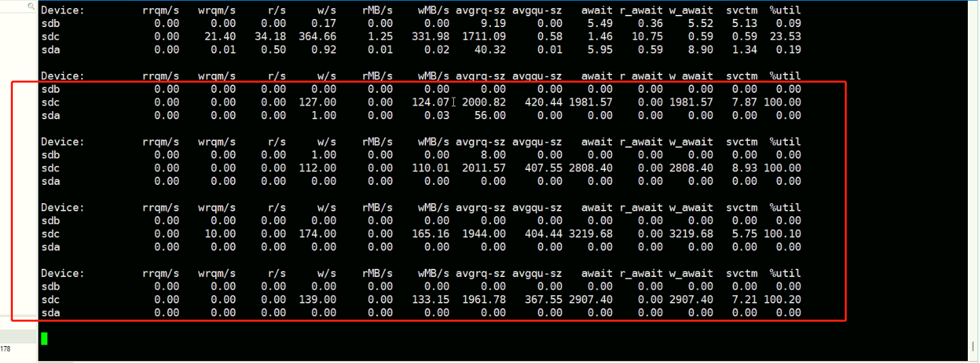Click the magnifier search icon in left panel

pos(30,6)
